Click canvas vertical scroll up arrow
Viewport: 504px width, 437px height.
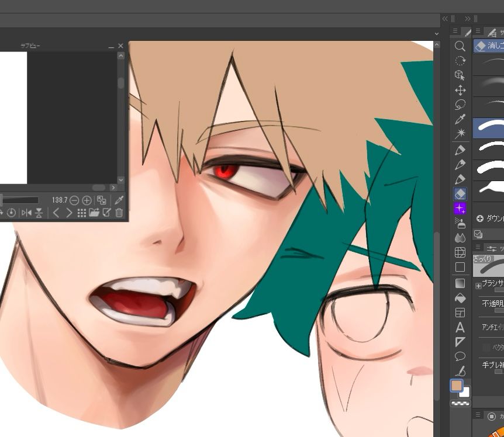tap(437, 45)
